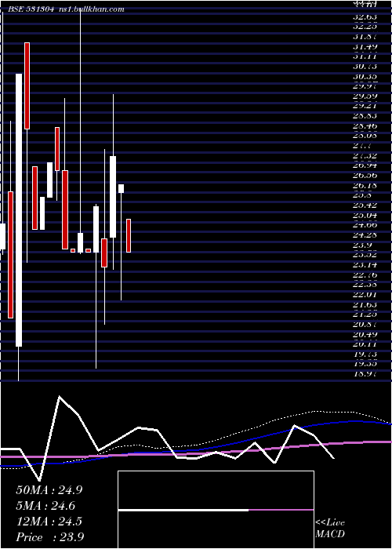Image resolution: width=392 pixels, height=549 pixels.
Task: Click the 'Price : 23.9' readout
Action: [49, 537]
